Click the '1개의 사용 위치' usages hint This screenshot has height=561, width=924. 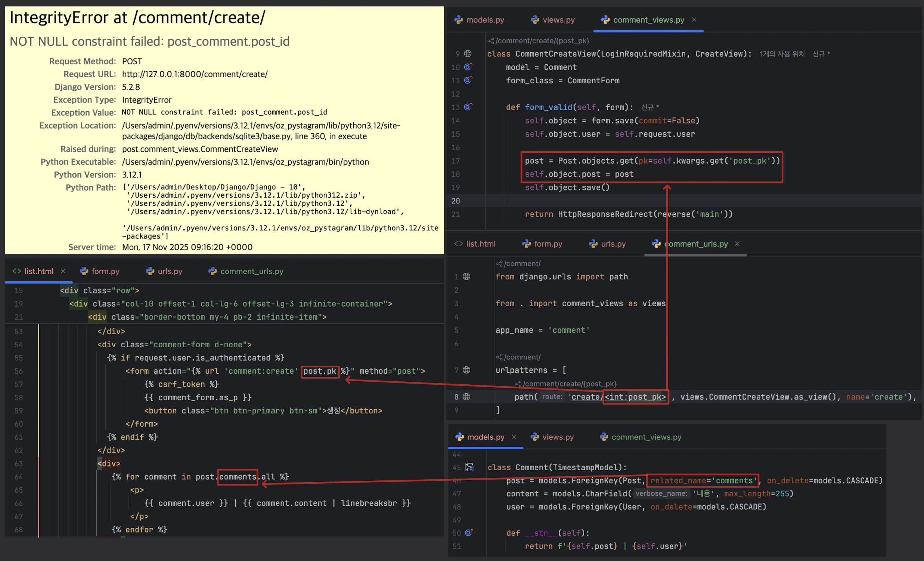pos(782,54)
